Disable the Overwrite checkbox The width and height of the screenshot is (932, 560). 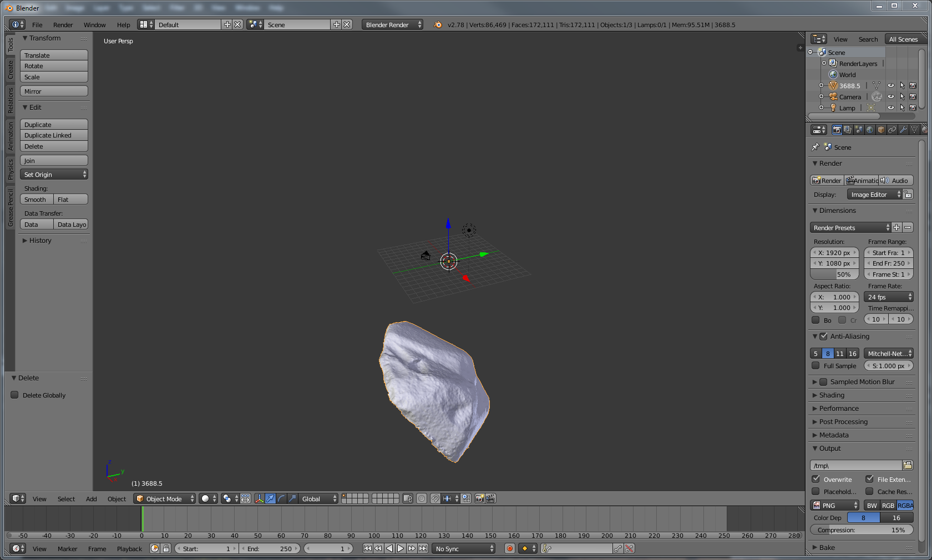(x=815, y=480)
